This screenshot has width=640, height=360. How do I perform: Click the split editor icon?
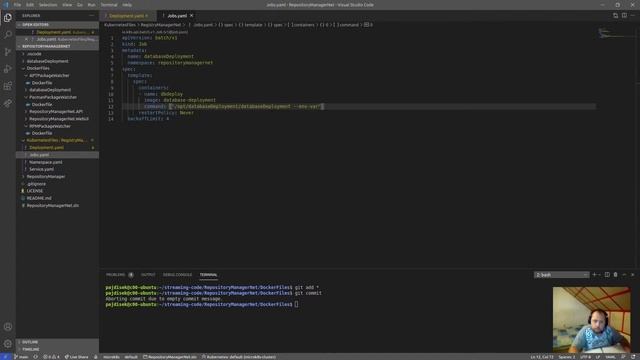tap(624, 16)
